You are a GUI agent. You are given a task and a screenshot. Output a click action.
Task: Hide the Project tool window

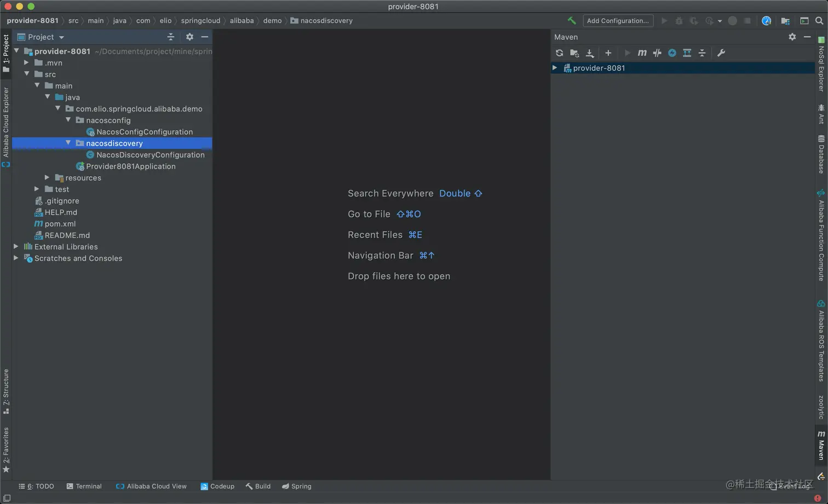[x=205, y=37]
